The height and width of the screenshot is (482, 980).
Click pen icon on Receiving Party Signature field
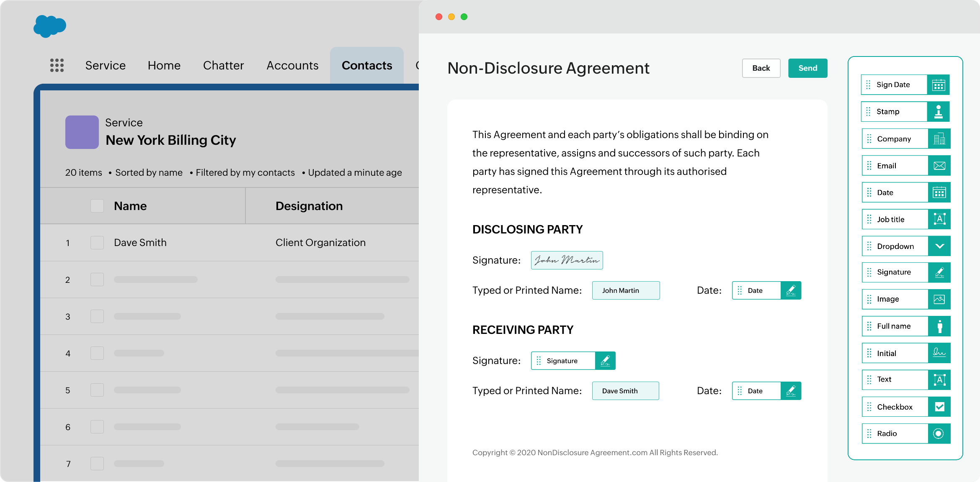point(605,361)
